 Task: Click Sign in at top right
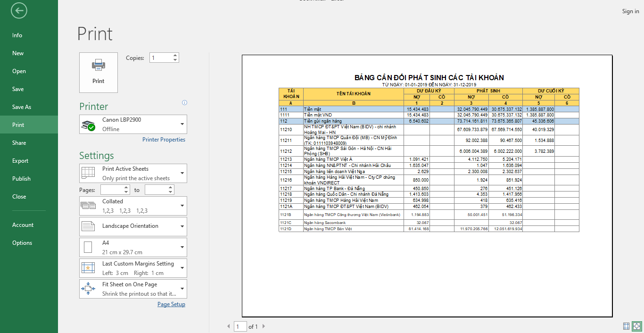click(630, 11)
